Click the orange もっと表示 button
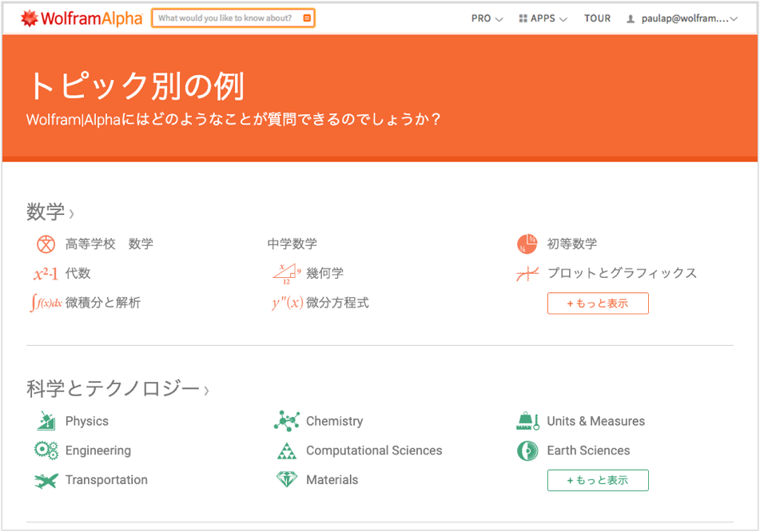The width and height of the screenshot is (760, 532). point(597,304)
